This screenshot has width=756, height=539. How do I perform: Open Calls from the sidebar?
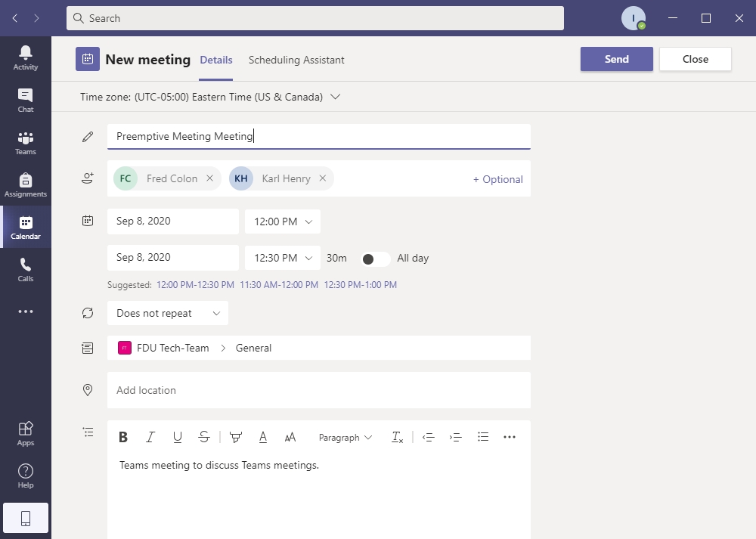(26, 269)
